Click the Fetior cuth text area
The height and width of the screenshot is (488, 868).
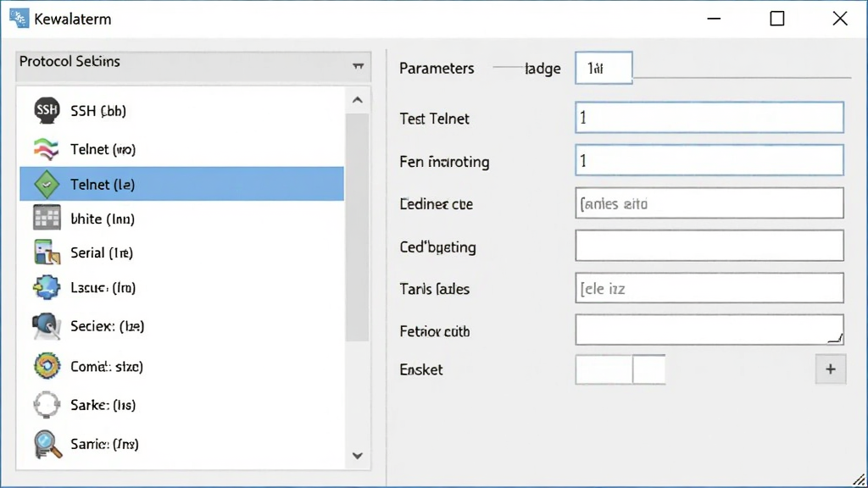(x=709, y=330)
